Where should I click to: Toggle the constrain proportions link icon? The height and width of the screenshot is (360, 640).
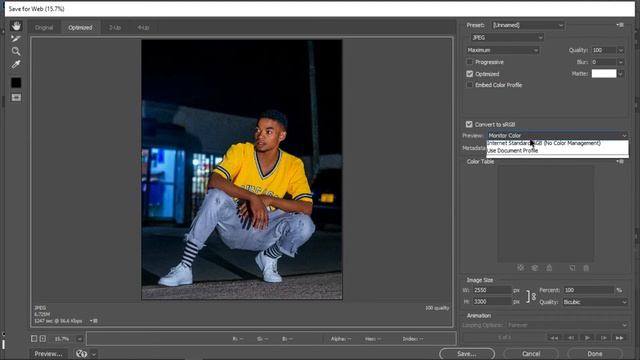point(531,296)
